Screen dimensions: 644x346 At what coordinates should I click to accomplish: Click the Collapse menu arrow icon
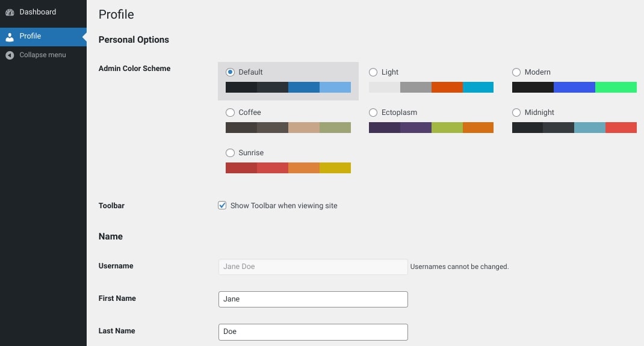(x=10, y=55)
